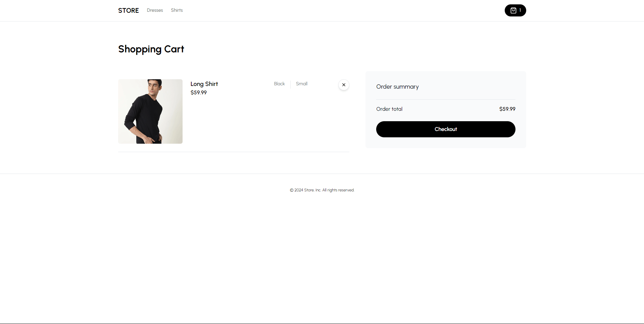The height and width of the screenshot is (324, 644).
Task: Open the Long Shirt product name
Action: (x=204, y=84)
